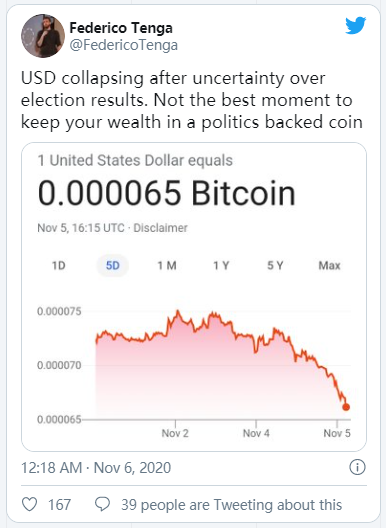
Task: Open the Disclaimer link
Action: tap(160, 228)
